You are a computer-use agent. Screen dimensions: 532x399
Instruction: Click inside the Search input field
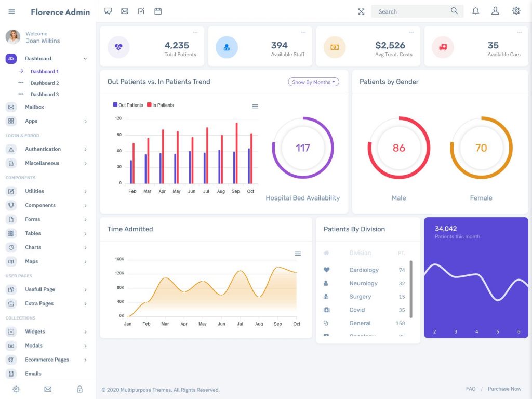click(410, 10)
